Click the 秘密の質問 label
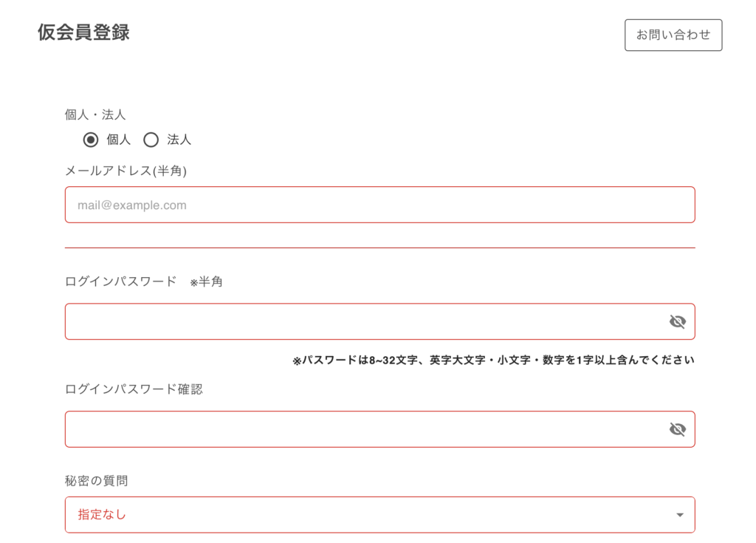Screen dimensions: 756x543 pyautogui.click(x=96, y=481)
